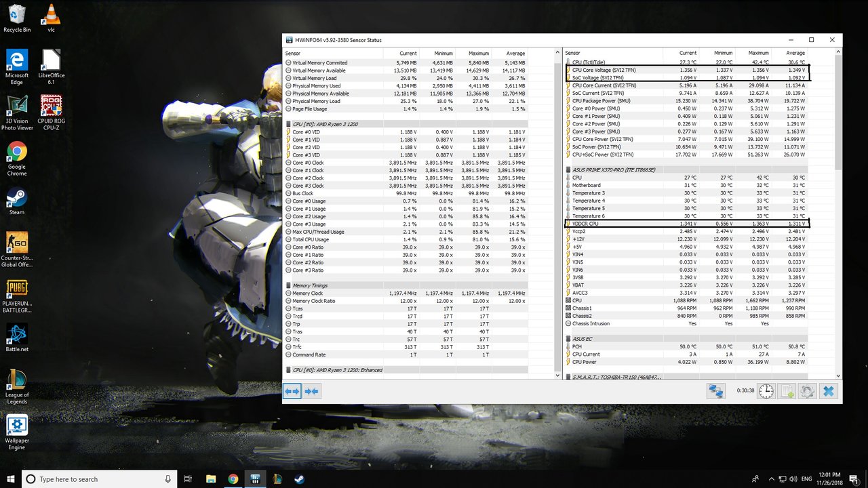Screen dimensions: 868x488
Task: Open Task View on the taskbar
Action: coord(189,479)
